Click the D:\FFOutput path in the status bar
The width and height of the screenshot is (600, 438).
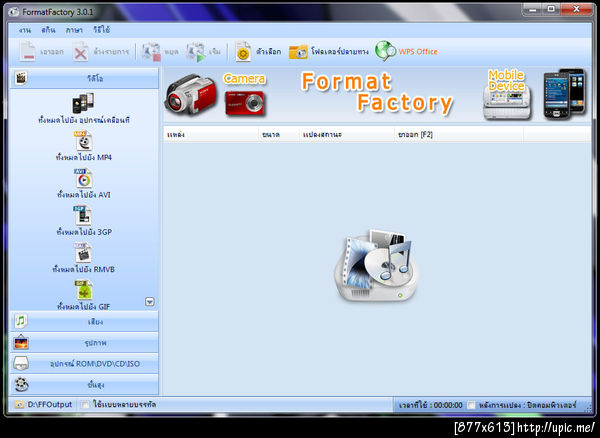point(50,404)
